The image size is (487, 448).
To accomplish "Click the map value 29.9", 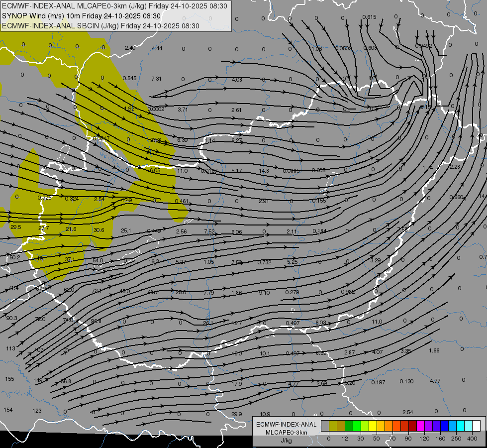I will [x=237, y=414].
